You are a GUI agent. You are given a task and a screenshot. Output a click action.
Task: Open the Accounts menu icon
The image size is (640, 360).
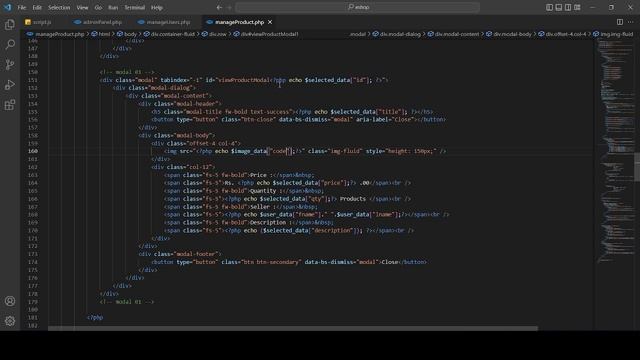tap(10, 301)
